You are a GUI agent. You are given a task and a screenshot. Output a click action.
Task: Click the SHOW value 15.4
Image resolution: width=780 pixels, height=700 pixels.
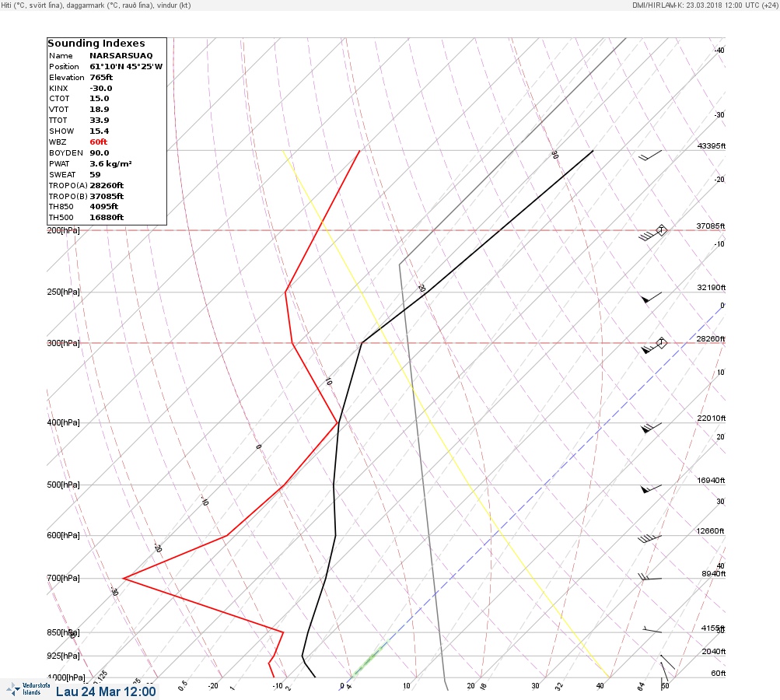(x=100, y=131)
